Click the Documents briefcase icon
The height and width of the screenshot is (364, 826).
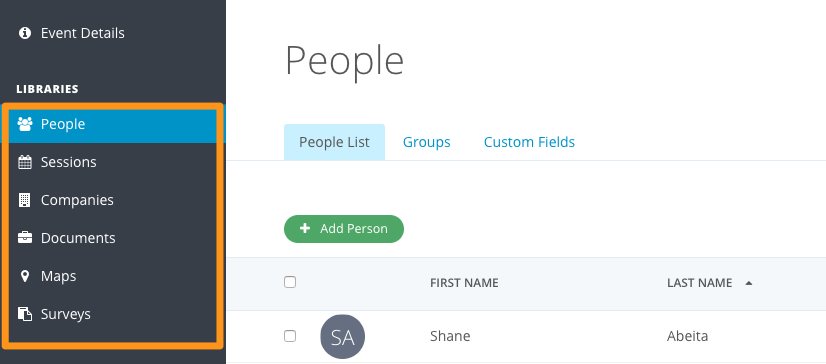(x=25, y=238)
